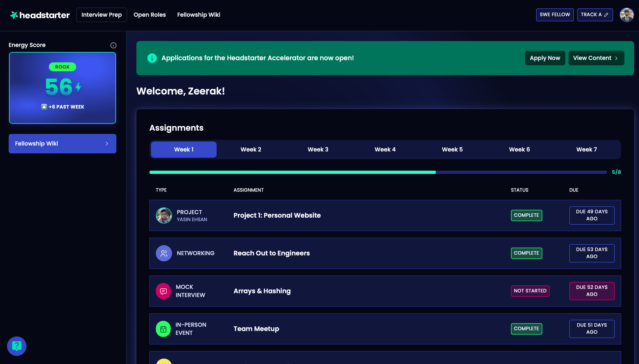
Task: Click Apply Now for Headstarter Accelerator
Action: click(x=545, y=58)
